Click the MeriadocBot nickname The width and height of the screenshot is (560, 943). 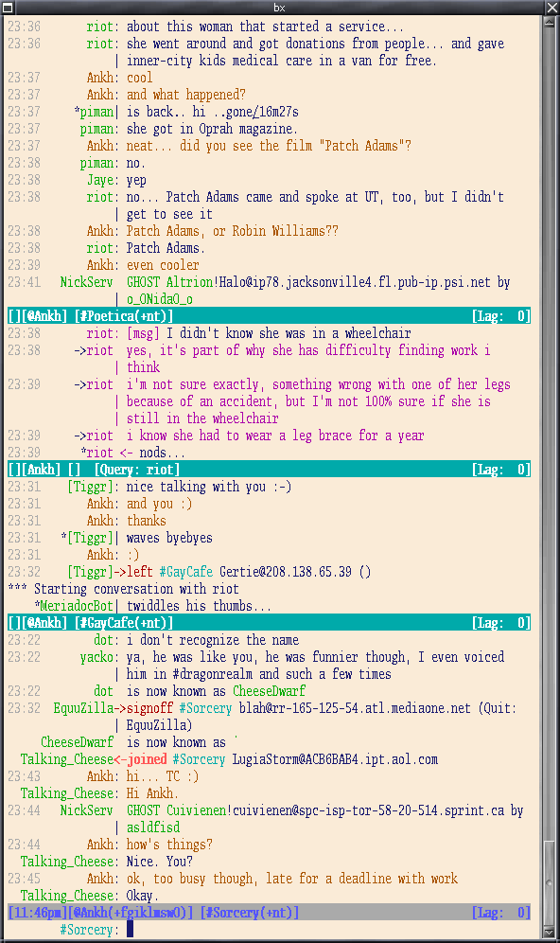click(77, 606)
